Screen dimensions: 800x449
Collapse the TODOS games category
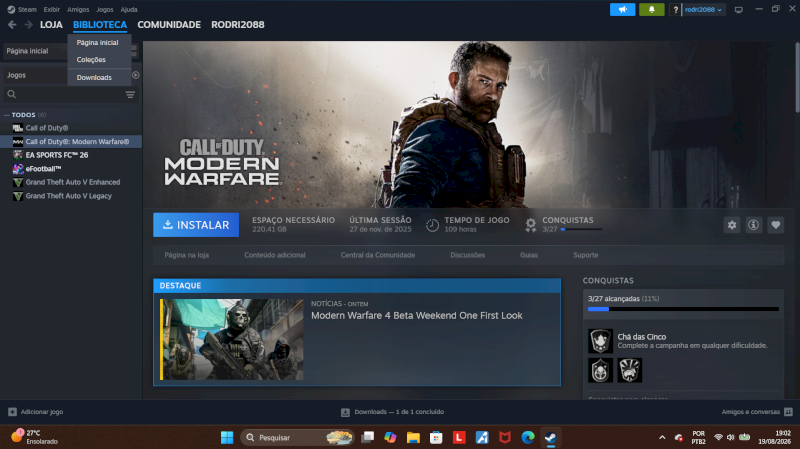coord(7,115)
